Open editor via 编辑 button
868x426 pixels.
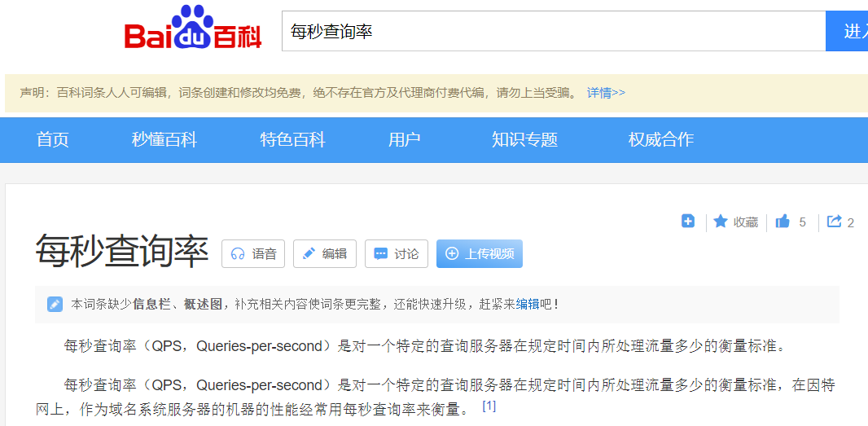[324, 253]
